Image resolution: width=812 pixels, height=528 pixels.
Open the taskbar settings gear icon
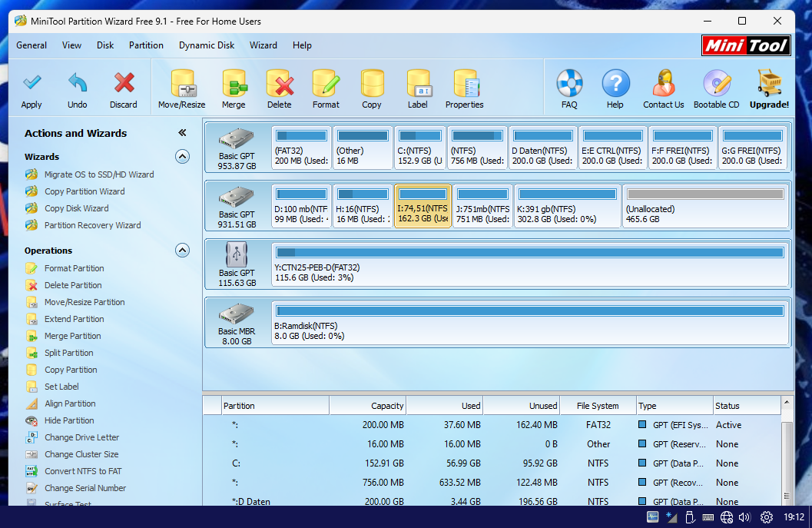click(x=767, y=517)
